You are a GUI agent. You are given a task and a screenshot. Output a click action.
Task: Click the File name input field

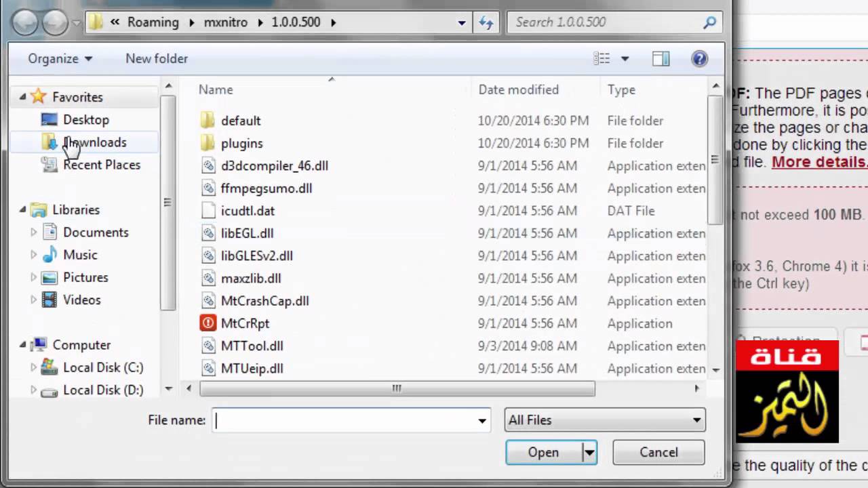click(344, 420)
